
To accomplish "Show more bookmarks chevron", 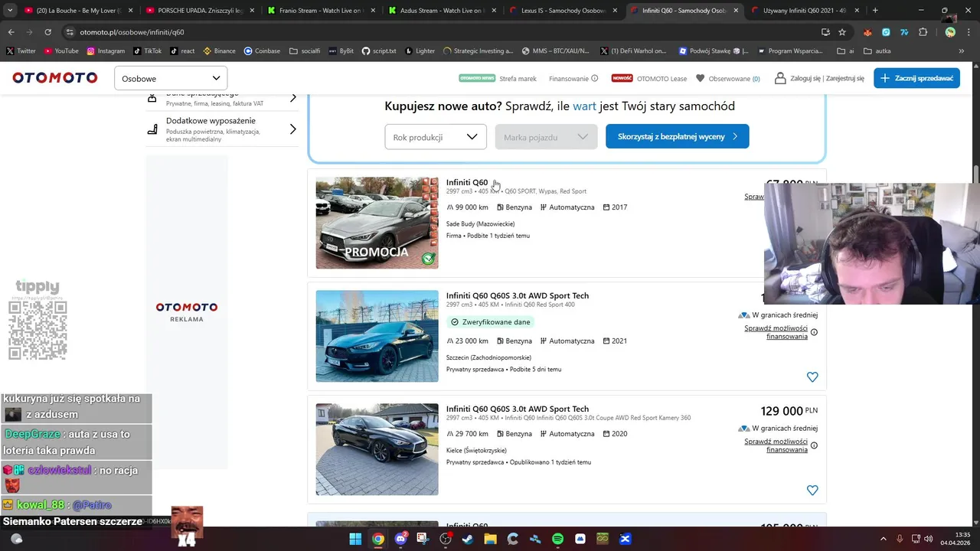I will click(962, 51).
